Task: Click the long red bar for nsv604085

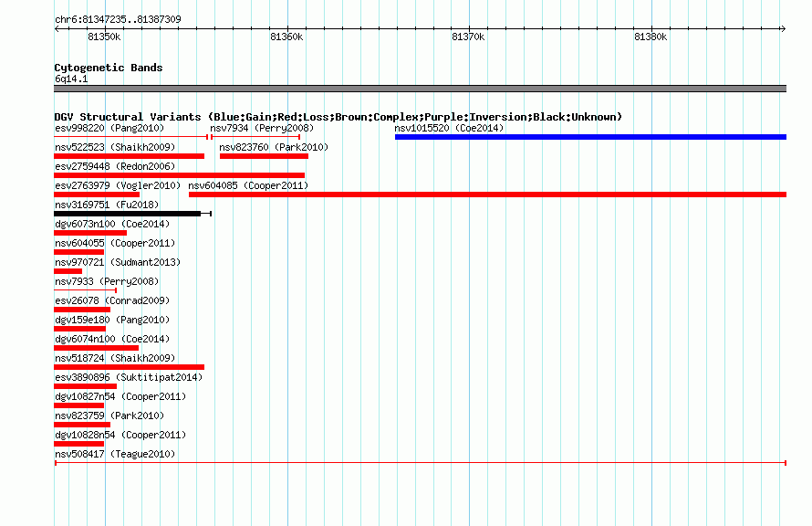Action: 487,195
